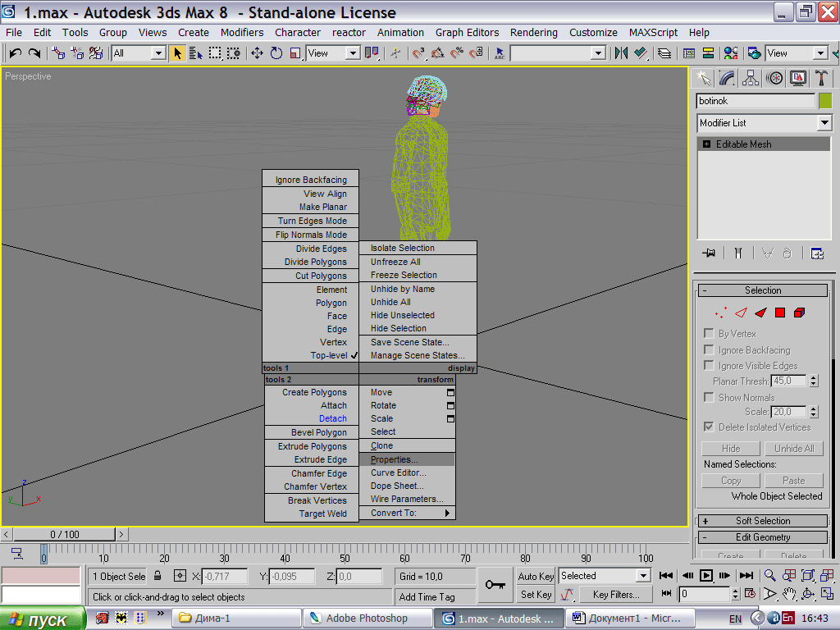Click the Pin Stack icon

coord(710,253)
